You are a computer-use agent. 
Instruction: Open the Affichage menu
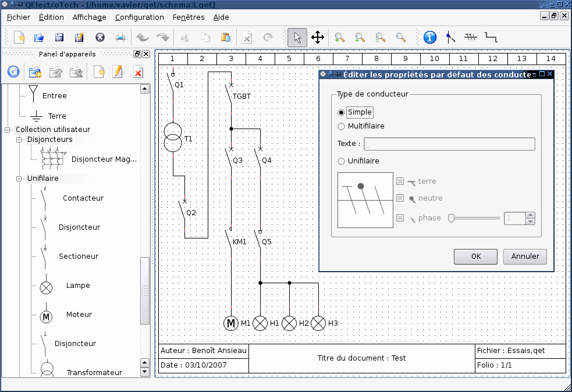coord(90,17)
